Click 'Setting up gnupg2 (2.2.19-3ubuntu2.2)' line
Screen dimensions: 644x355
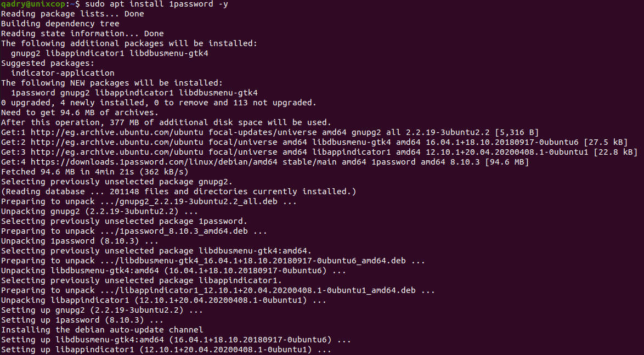point(102,310)
